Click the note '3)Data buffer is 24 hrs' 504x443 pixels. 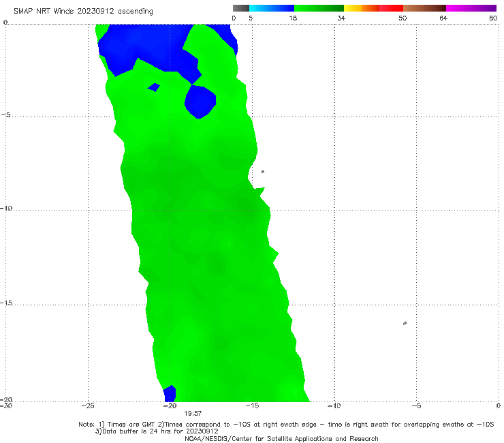pos(157,431)
